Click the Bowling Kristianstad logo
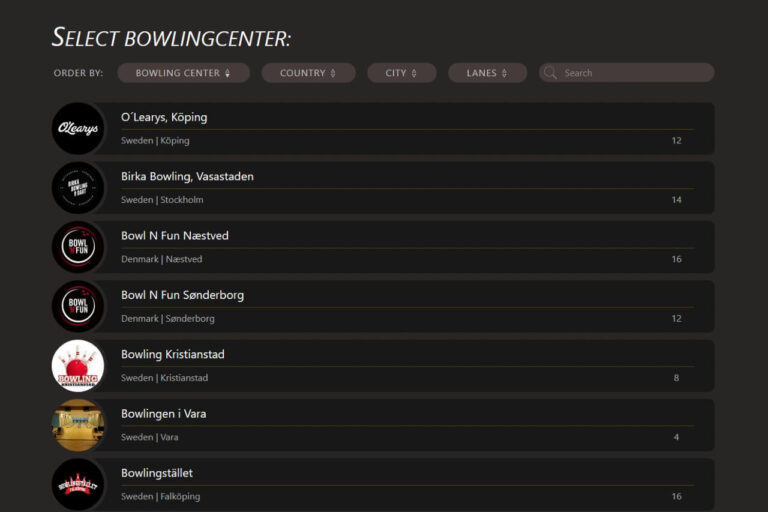The height and width of the screenshot is (512, 768). [x=78, y=366]
